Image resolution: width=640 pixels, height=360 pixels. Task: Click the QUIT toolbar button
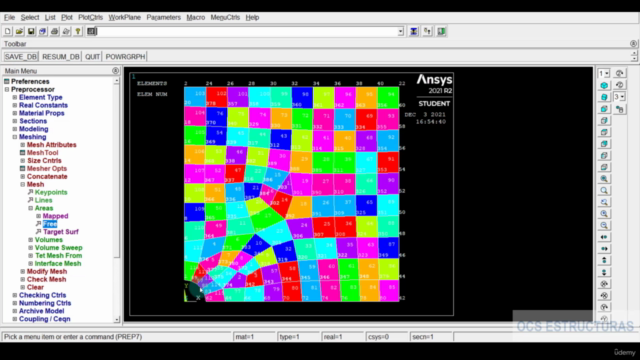[92, 57]
